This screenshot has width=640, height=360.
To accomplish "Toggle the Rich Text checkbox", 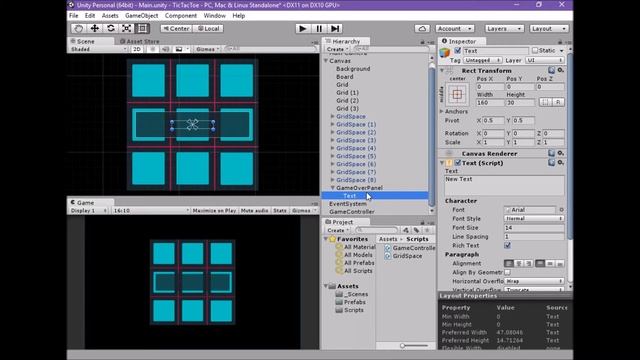I will point(507,246).
